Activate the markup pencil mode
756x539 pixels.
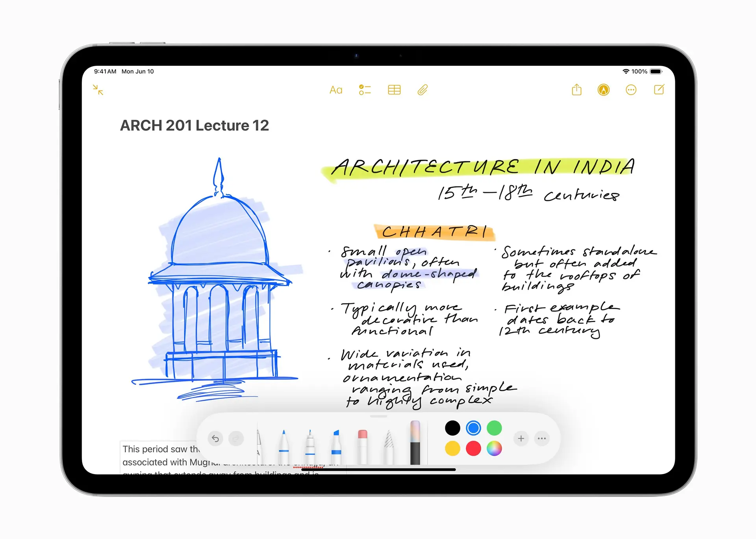[x=603, y=90]
